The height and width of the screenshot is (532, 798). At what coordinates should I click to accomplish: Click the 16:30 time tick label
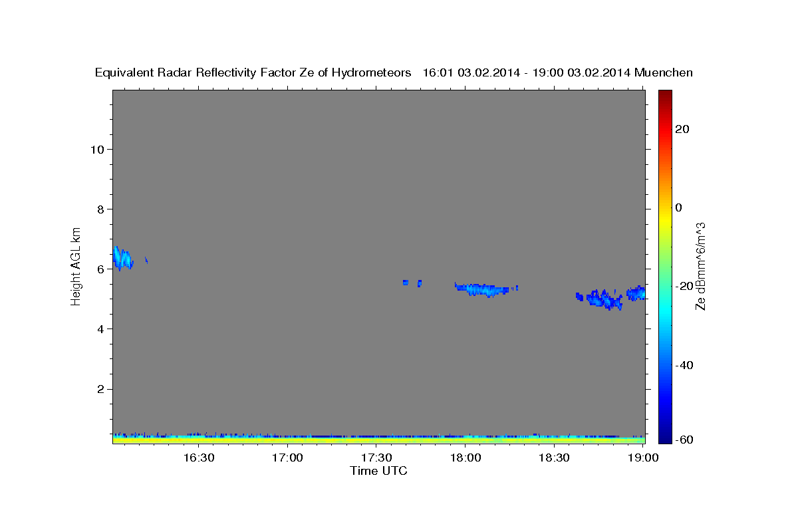tap(199, 458)
